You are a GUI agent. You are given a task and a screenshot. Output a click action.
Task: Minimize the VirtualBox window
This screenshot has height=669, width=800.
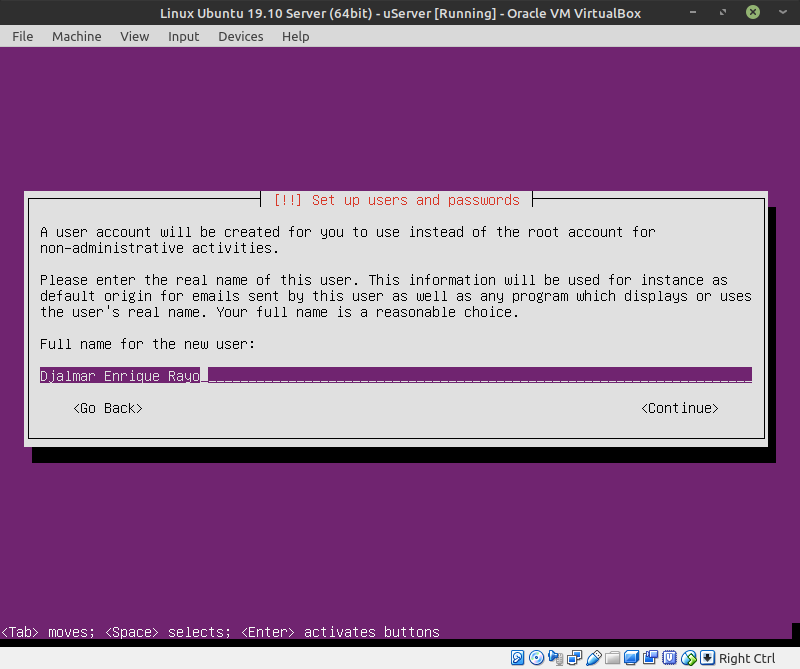(x=693, y=12)
